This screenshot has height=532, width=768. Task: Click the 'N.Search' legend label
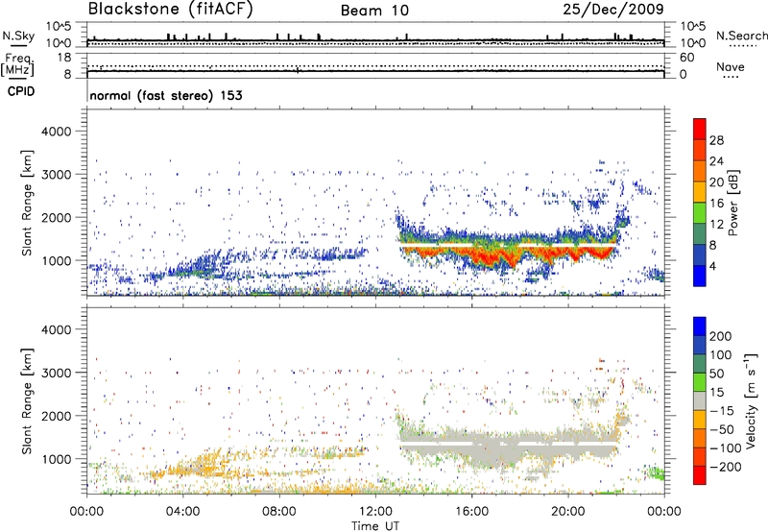pyautogui.click(x=741, y=36)
